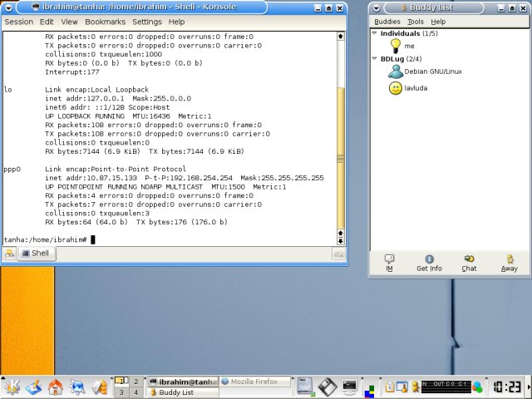This screenshot has height=399, width=532.
Task: Collapse the BDLug group
Action: (x=375, y=59)
